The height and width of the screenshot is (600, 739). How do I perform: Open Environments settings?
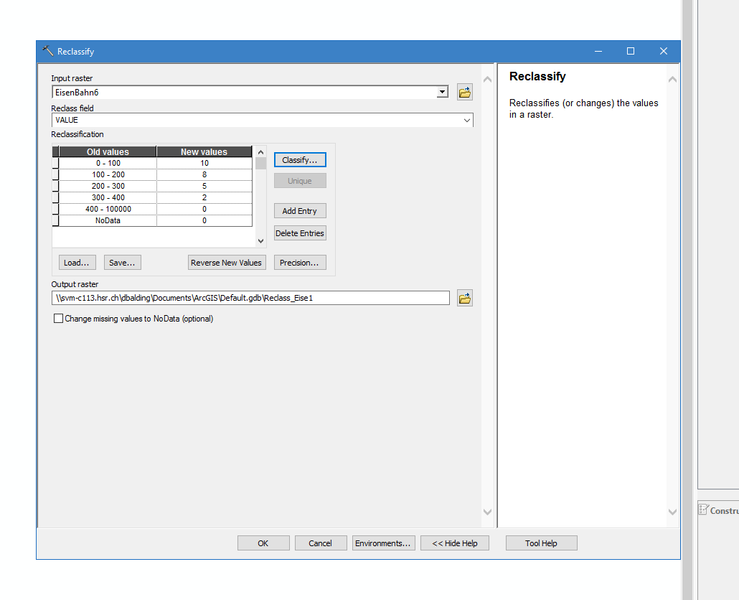[383, 543]
